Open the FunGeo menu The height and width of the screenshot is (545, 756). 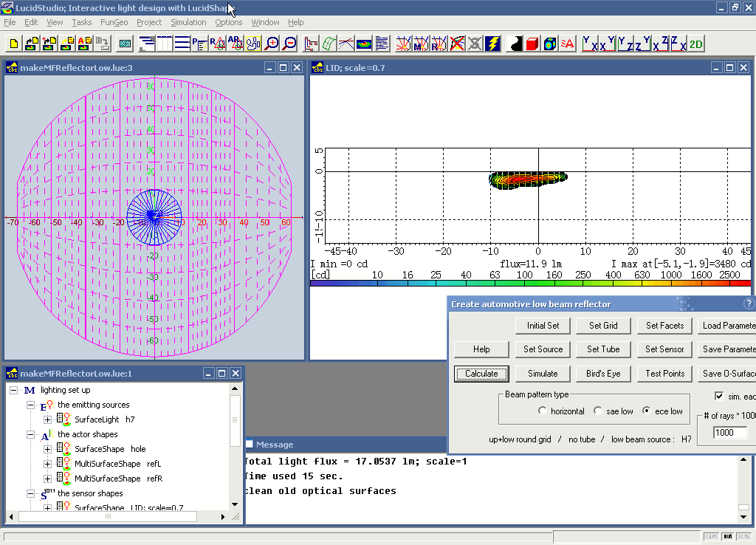[x=114, y=22]
